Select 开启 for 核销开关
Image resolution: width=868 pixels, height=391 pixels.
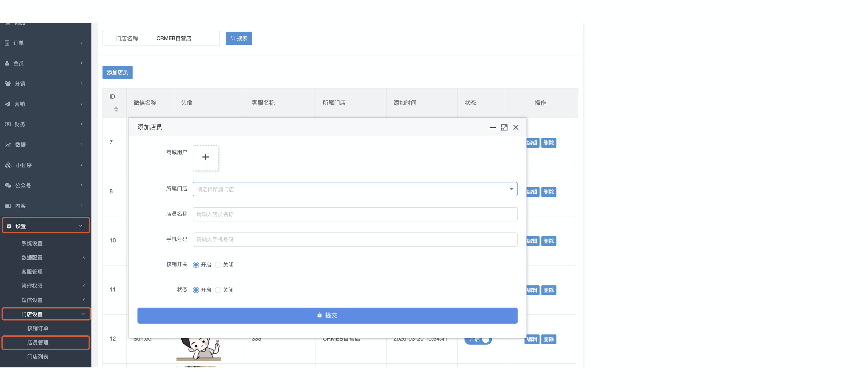coord(196,265)
